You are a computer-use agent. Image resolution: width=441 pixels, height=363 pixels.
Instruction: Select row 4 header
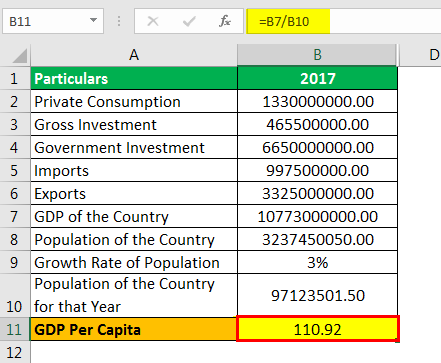(x=15, y=147)
